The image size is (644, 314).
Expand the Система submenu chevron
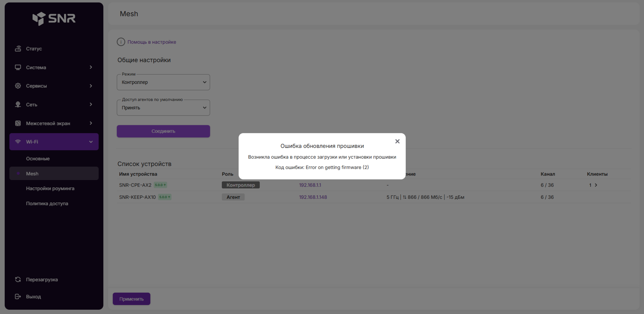pyautogui.click(x=91, y=67)
